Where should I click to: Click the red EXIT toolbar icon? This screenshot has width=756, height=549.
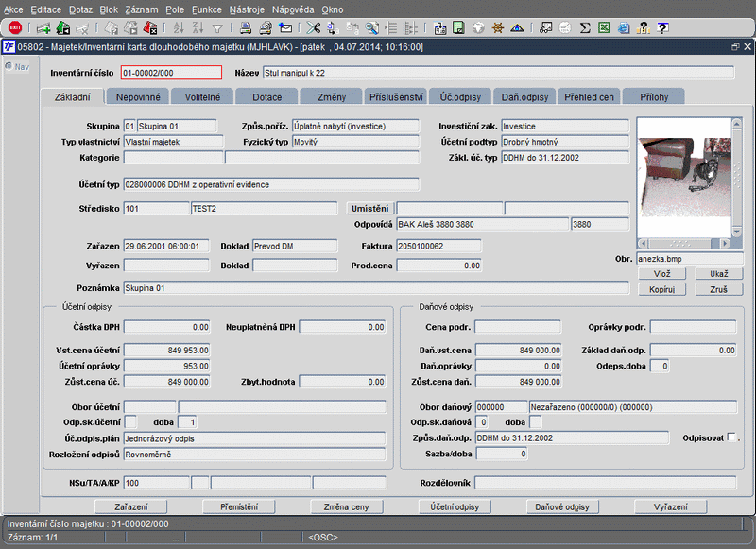[14, 27]
